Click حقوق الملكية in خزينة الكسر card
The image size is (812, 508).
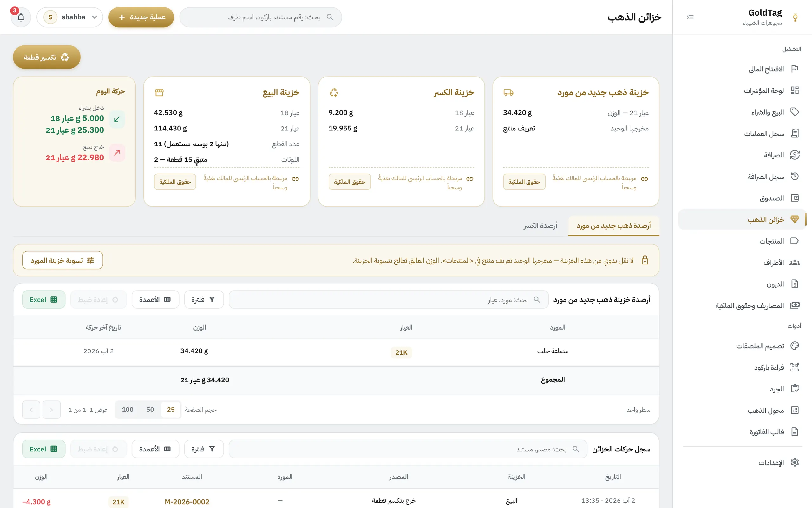click(x=349, y=182)
